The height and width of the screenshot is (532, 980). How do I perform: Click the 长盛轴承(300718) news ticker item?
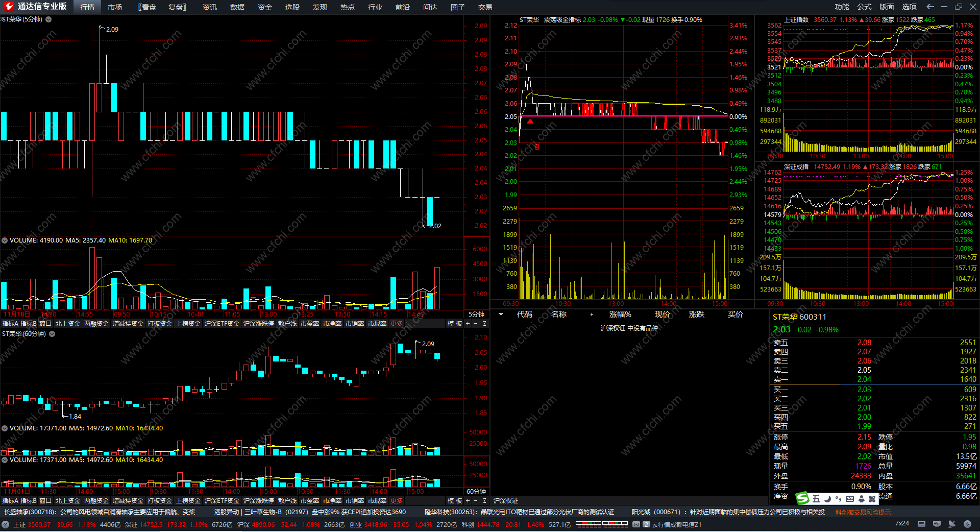[100, 512]
